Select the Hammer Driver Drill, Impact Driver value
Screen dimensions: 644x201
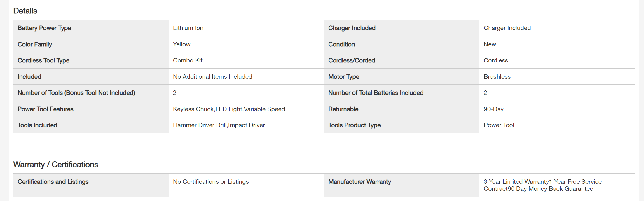tap(219, 125)
